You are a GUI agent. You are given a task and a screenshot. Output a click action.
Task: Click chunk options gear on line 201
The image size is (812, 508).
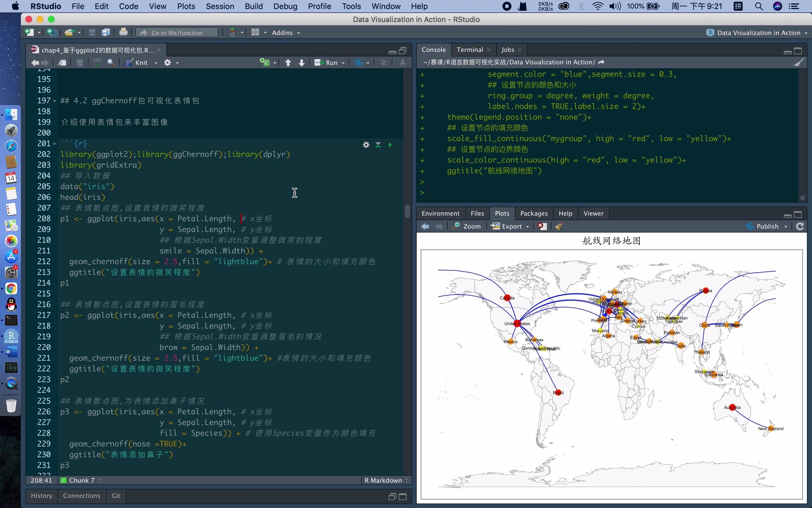[366, 145]
